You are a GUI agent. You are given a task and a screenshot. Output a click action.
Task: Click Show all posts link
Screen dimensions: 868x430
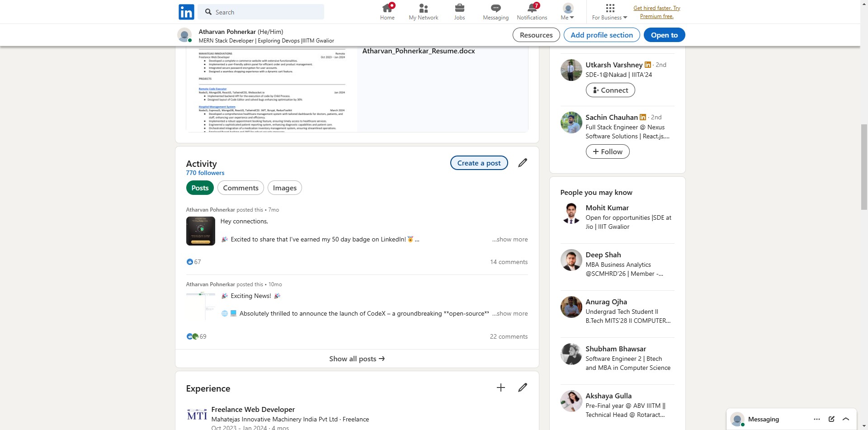point(357,359)
